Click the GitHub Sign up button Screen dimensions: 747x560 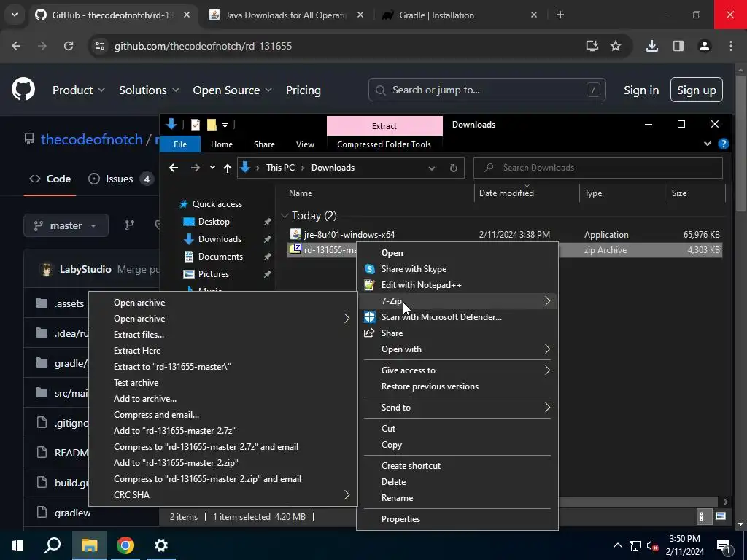pyautogui.click(x=697, y=90)
